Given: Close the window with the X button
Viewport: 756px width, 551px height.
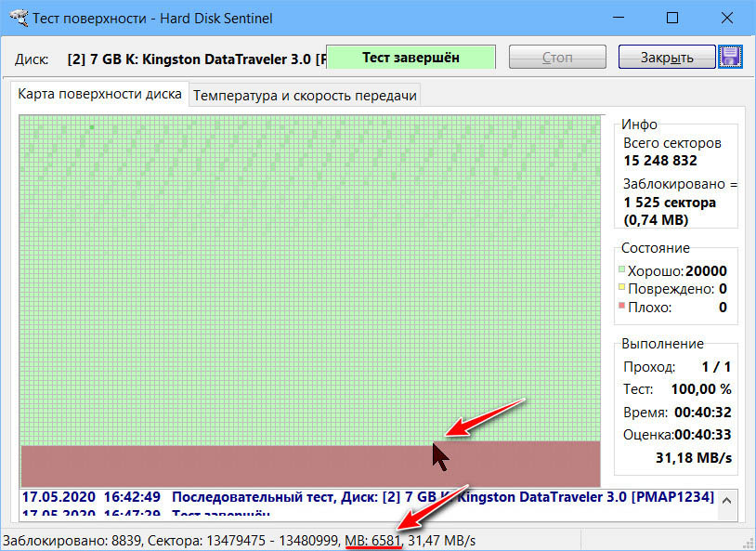Looking at the screenshot, I should (x=726, y=18).
